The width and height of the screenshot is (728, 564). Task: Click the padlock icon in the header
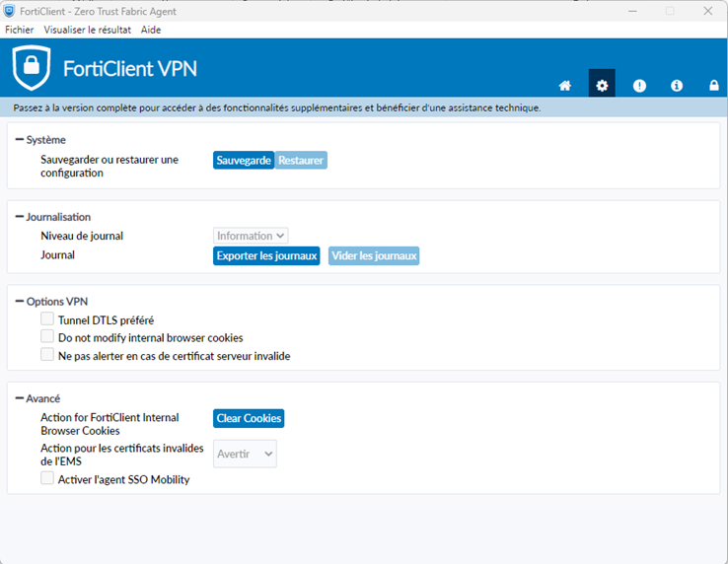[x=713, y=86]
